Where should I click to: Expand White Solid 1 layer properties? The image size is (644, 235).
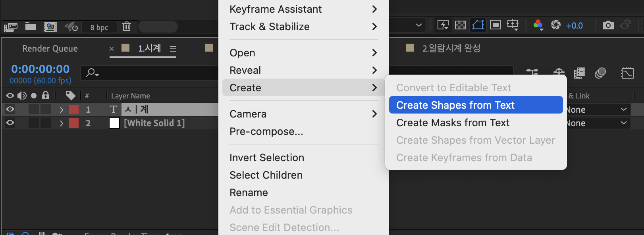pyautogui.click(x=62, y=123)
